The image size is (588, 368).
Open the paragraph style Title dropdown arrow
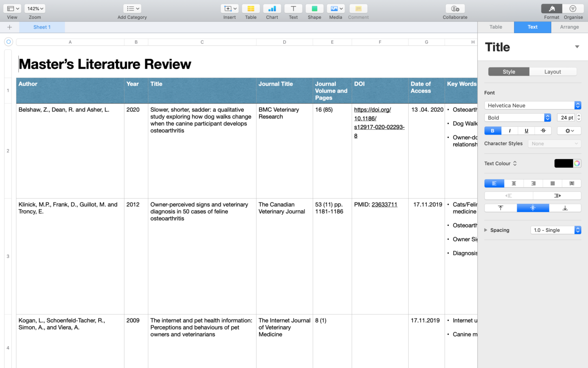tap(577, 47)
